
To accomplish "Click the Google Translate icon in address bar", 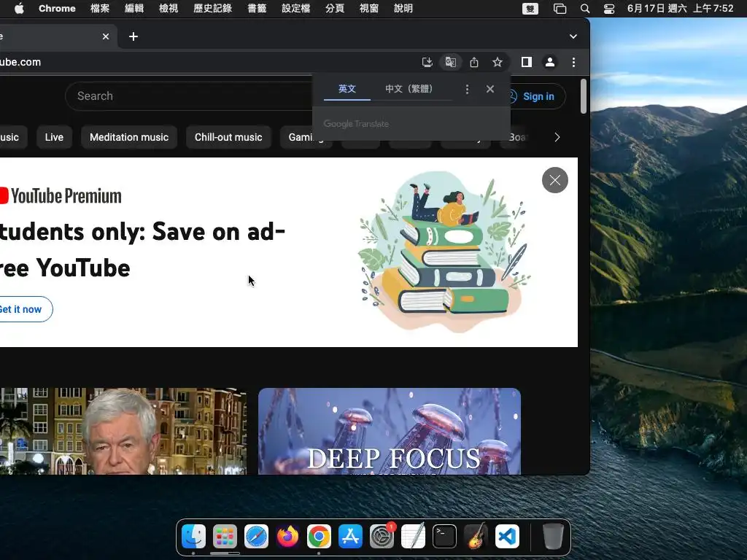I will tap(451, 63).
